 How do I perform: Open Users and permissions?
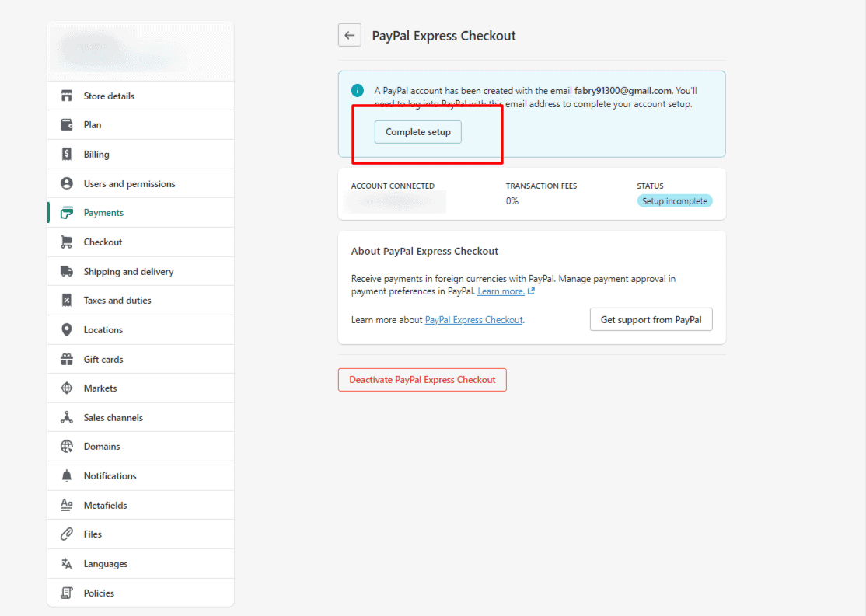point(130,183)
